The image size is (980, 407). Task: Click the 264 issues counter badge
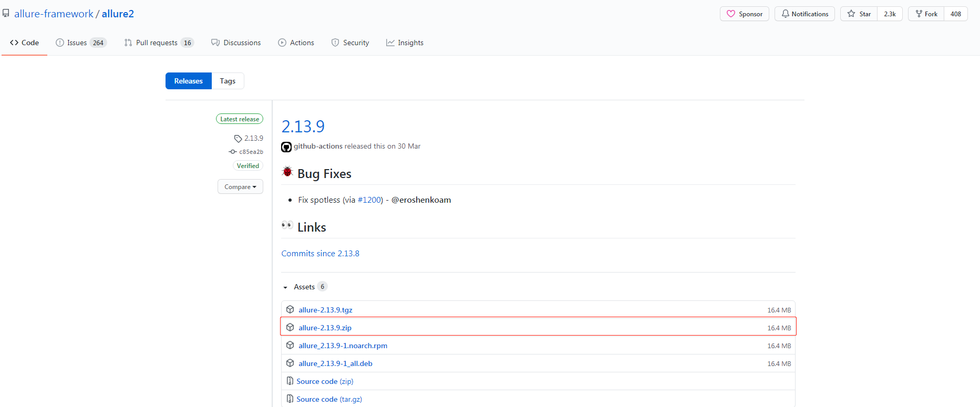(98, 43)
